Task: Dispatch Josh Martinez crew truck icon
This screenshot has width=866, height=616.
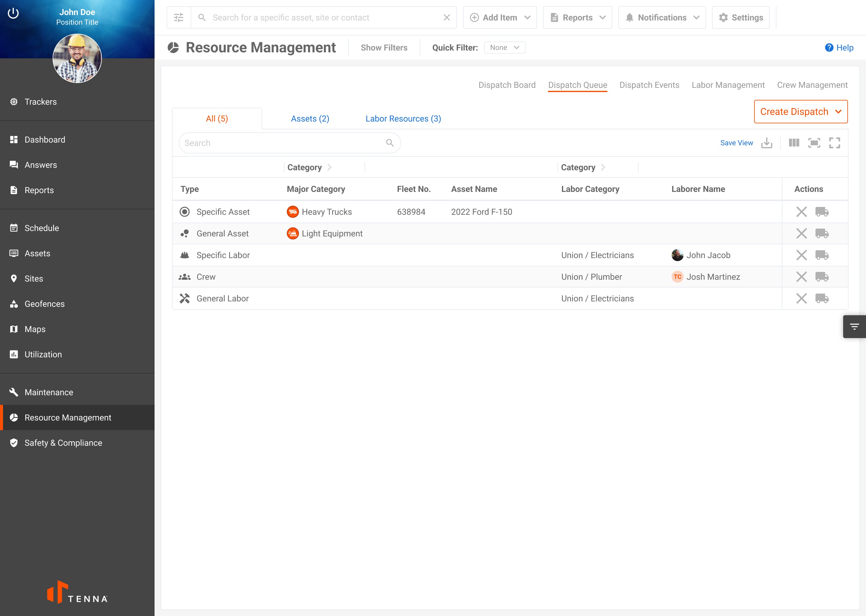Action: (822, 276)
